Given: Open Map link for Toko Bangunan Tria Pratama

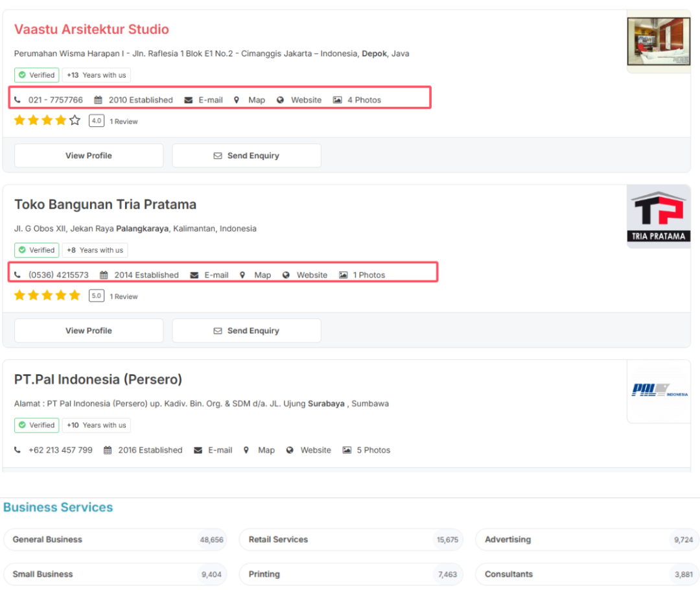Looking at the screenshot, I should pyautogui.click(x=262, y=275).
